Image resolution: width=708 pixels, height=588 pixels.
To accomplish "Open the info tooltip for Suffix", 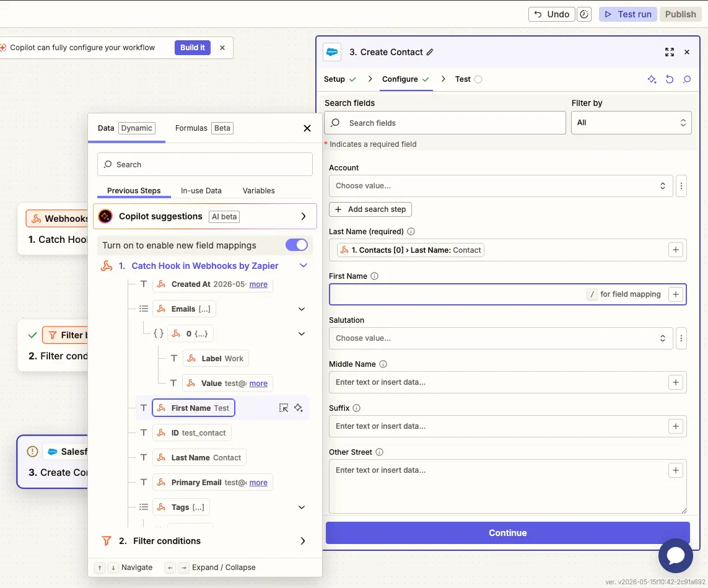I will 356,408.
